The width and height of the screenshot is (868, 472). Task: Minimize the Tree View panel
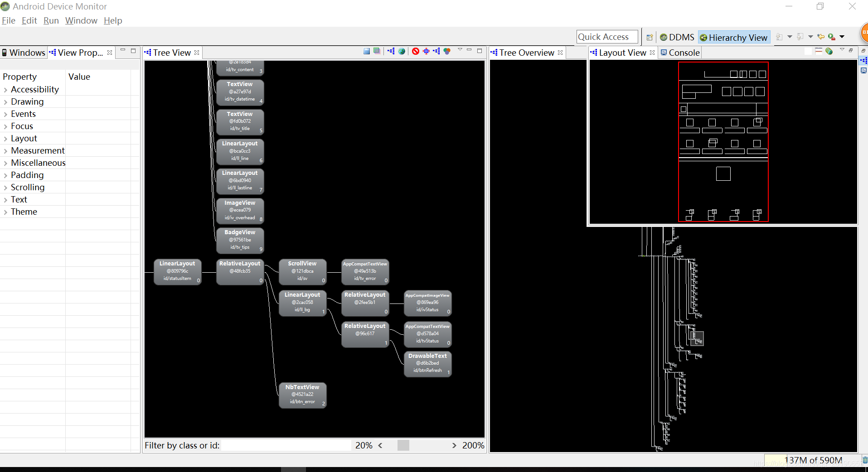pyautogui.click(x=469, y=50)
